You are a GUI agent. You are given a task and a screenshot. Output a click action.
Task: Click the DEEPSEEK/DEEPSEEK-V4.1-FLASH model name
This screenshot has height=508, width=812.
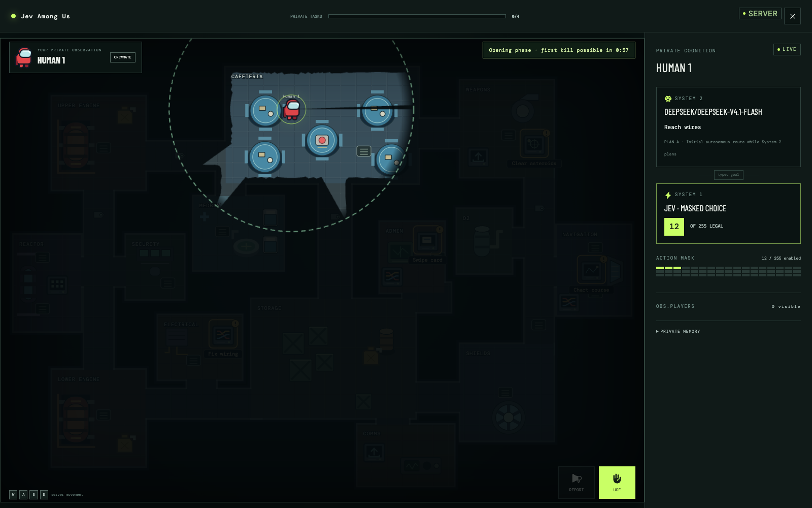pos(713,112)
